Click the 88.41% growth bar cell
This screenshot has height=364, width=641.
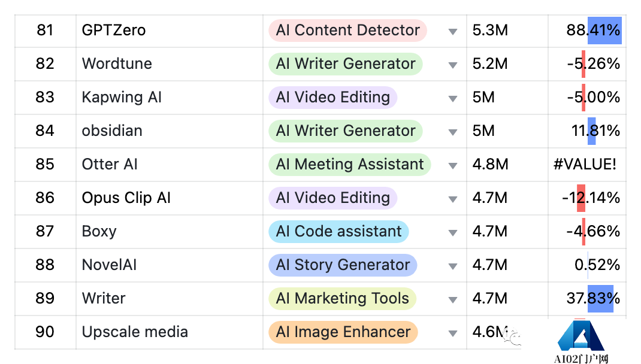(x=587, y=31)
